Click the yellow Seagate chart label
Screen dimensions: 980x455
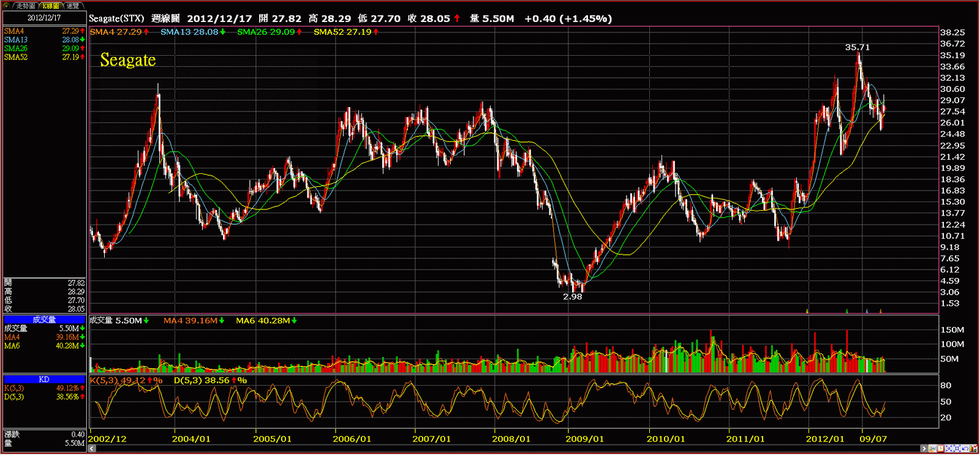128,60
